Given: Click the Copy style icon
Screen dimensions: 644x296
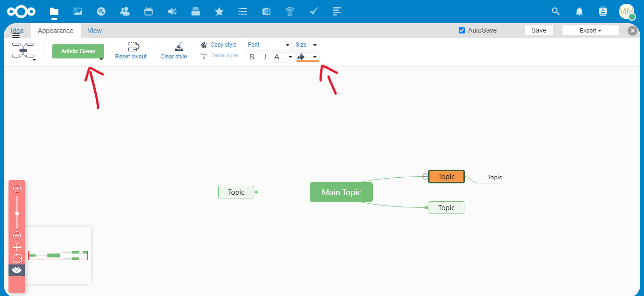Looking at the screenshot, I should [x=204, y=44].
